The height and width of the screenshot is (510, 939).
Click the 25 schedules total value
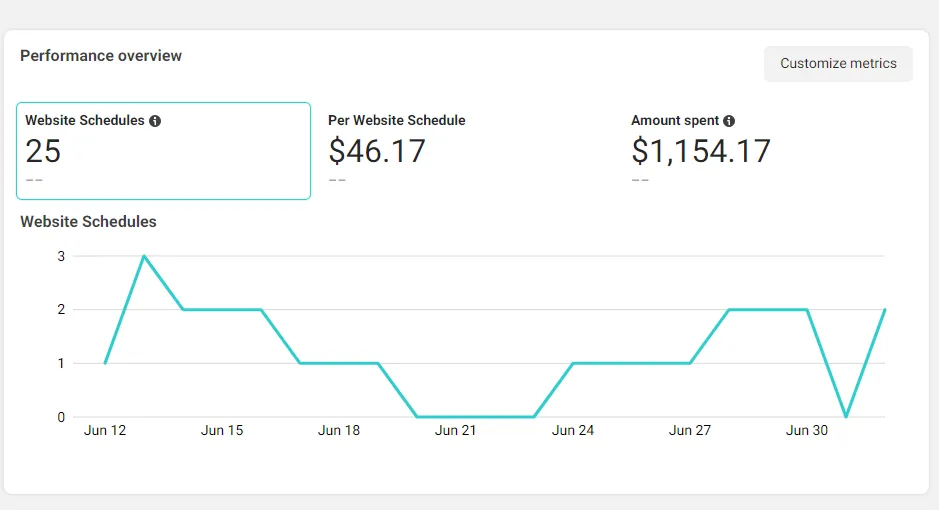(43, 151)
